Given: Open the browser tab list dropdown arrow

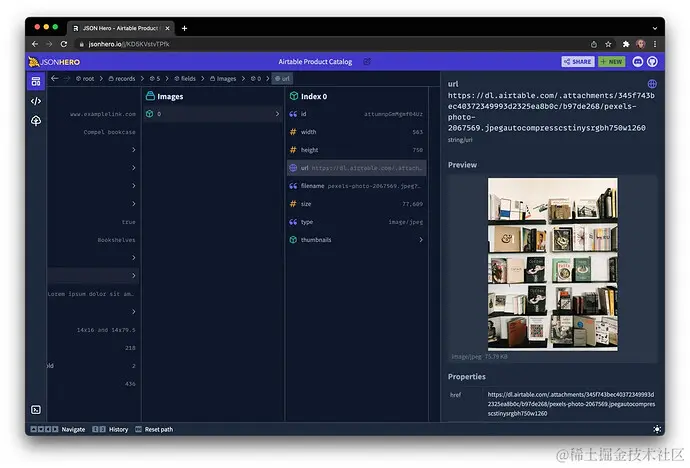Looking at the screenshot, I should coord(655,28).
